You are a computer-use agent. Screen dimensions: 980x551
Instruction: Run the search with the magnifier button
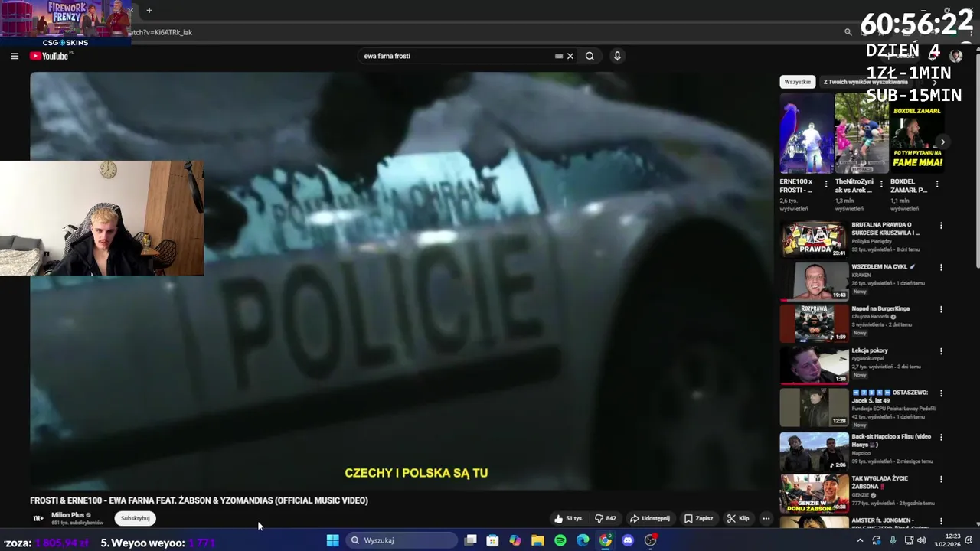point(590,56)
